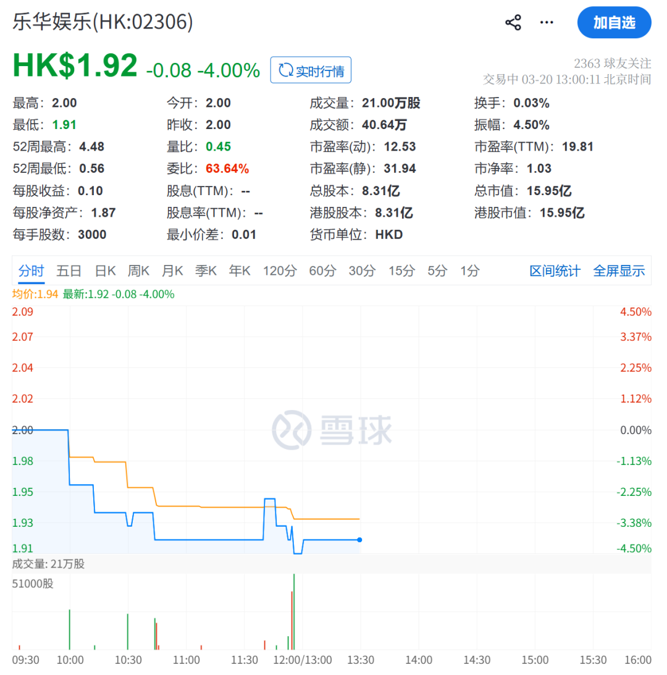Select the 15分 interval chart
The height and width of the screenshot is (675, 667).
(x=401, y=270)
